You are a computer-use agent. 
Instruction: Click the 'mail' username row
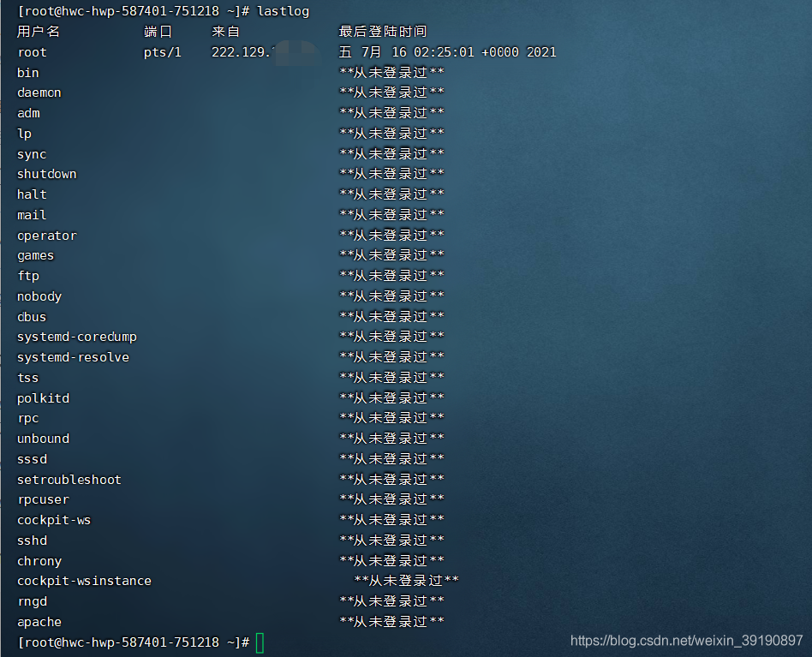point(32,215)
